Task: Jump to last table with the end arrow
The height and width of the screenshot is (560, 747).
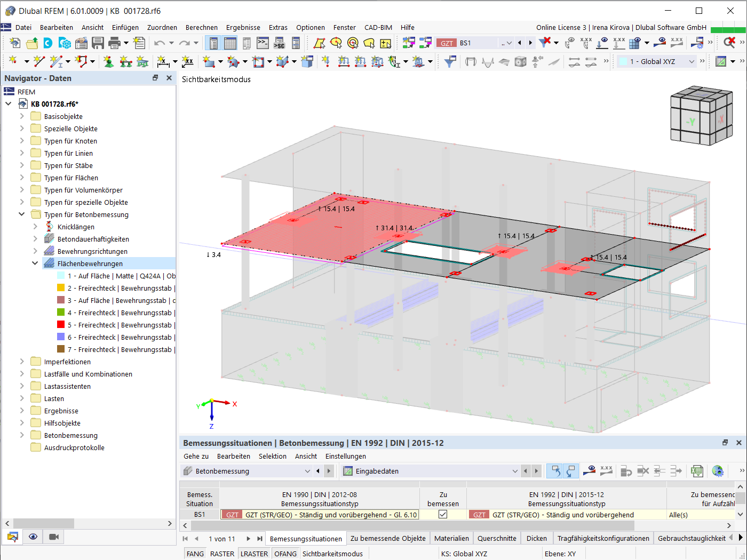Action: (x=260, y=539)
